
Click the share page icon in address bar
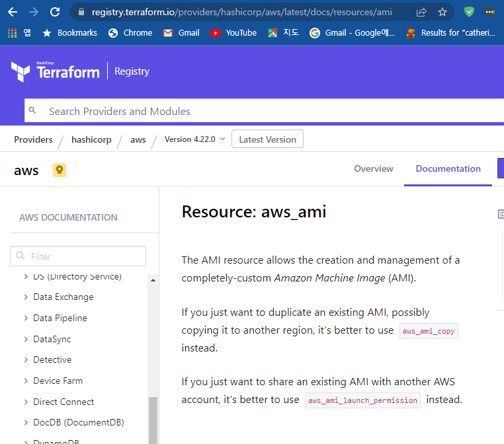tap(421, 12)
